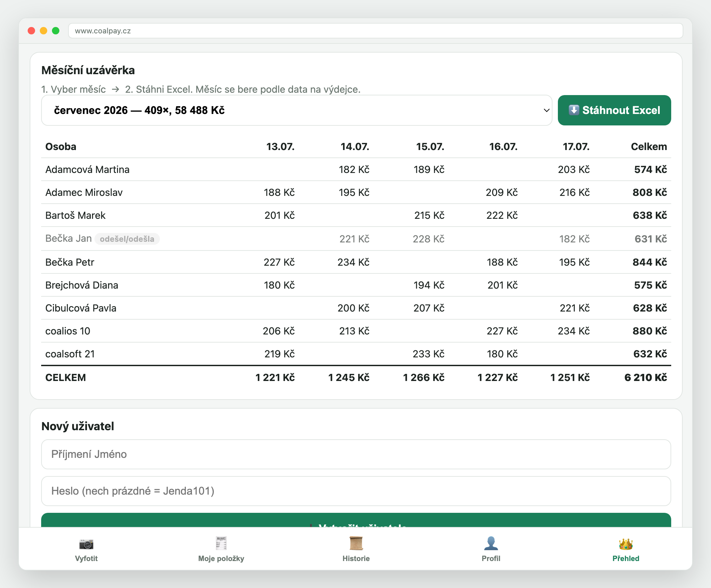Click the odešel/odešla badge next to Bečka Jan
This screenshot has width=711, height=588.
[127, 239]
